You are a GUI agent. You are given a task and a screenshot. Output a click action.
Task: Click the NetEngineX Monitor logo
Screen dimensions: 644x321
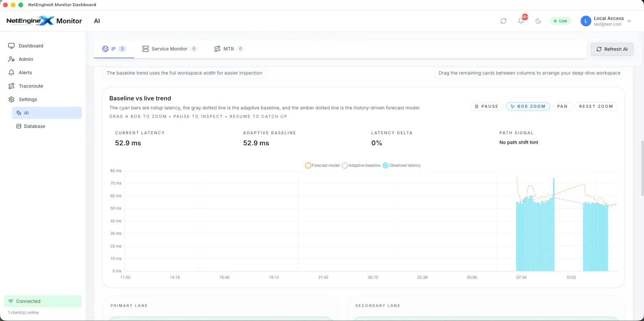click(44, 21)
